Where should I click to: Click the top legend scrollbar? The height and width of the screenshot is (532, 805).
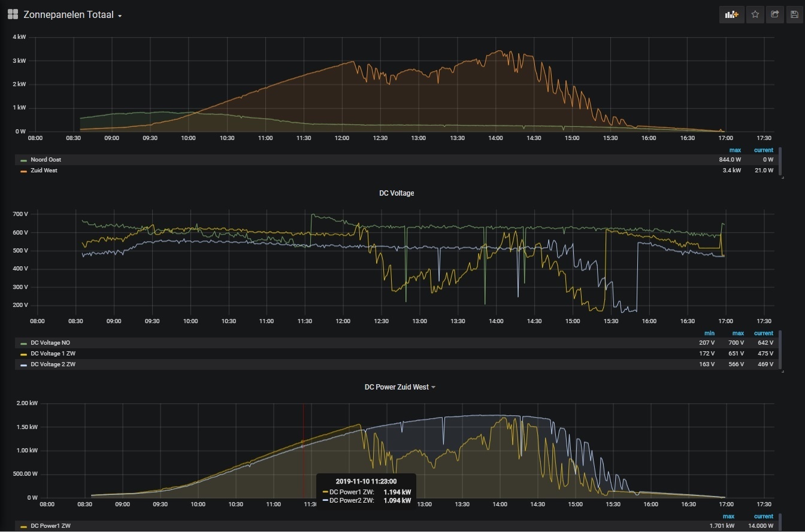coord(781,162)
